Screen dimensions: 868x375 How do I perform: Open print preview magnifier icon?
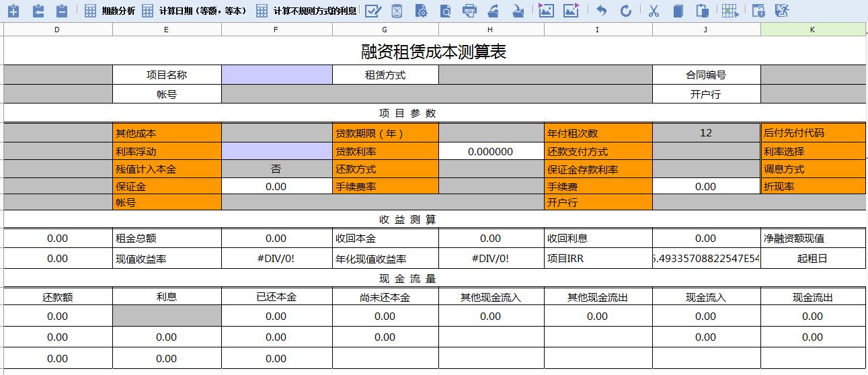coord(446,11)
